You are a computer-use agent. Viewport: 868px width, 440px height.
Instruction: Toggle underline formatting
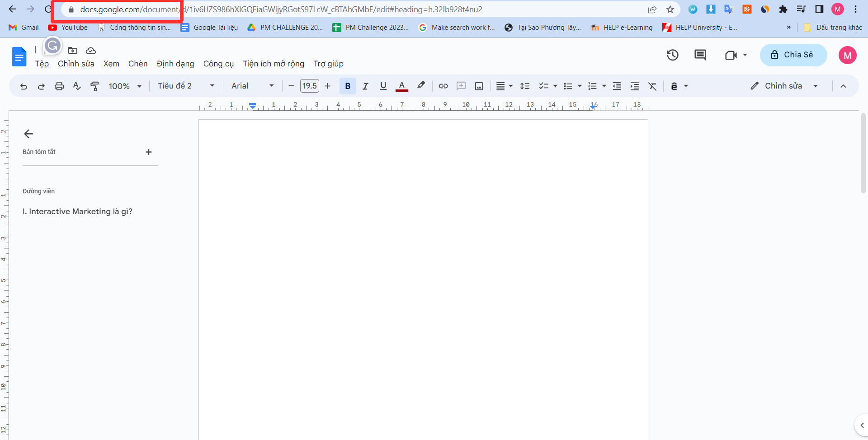point(383,86)
